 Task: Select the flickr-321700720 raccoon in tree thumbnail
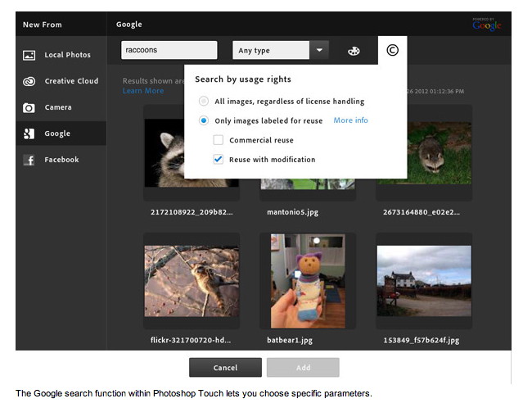tap(192, 281)
